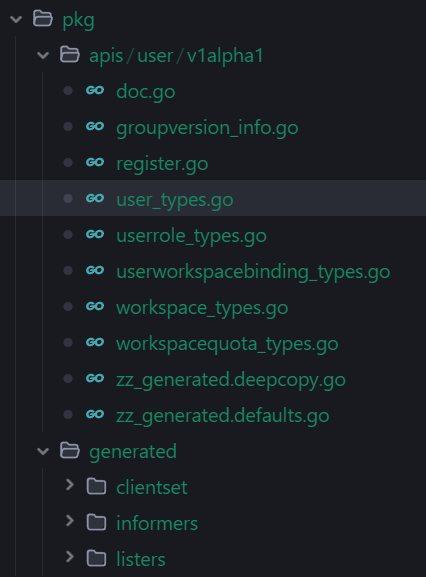Image resolution: width=426 pixels, height=577 pixels.
Task: Click the Go icon beside workspace_types.go
Action: click(95, 306)
